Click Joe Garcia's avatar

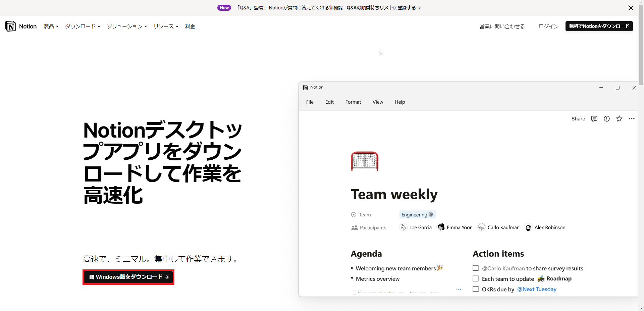(403, 227)
